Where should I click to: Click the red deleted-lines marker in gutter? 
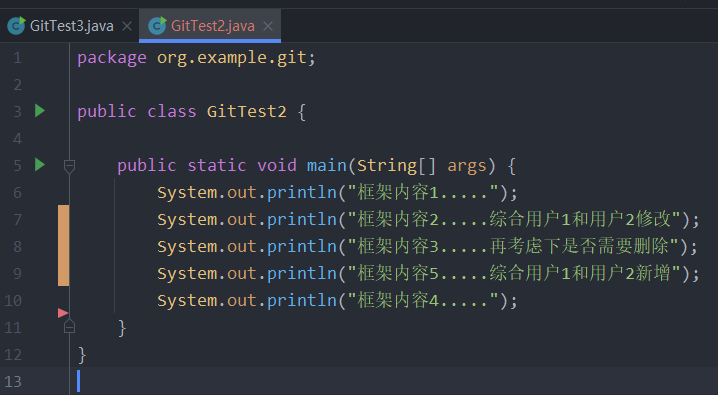tap(63, 313)
